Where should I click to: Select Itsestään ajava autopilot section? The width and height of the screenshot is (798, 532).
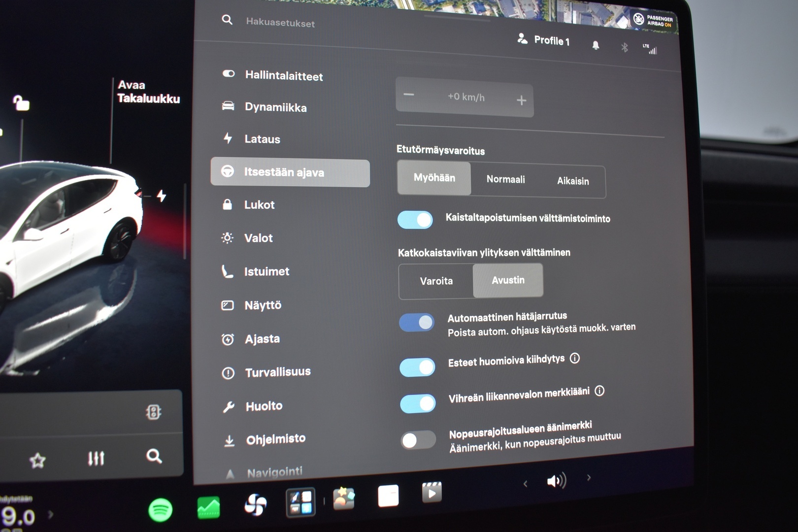tap(290, 172)
